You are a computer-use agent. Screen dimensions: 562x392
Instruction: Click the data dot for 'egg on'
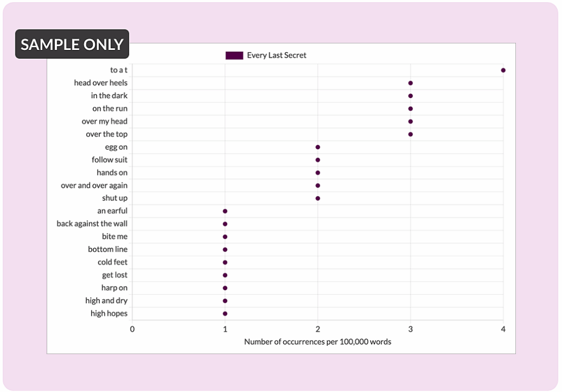[x=318, y=147]
